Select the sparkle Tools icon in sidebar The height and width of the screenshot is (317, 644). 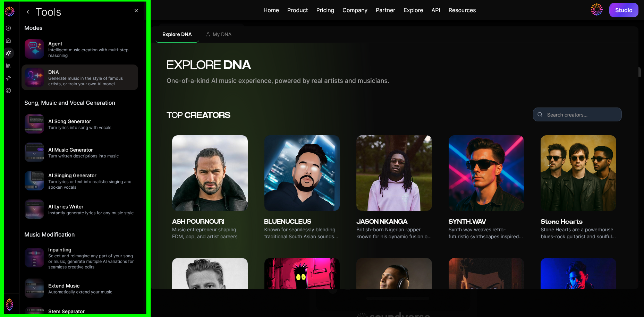coord(8,53)
